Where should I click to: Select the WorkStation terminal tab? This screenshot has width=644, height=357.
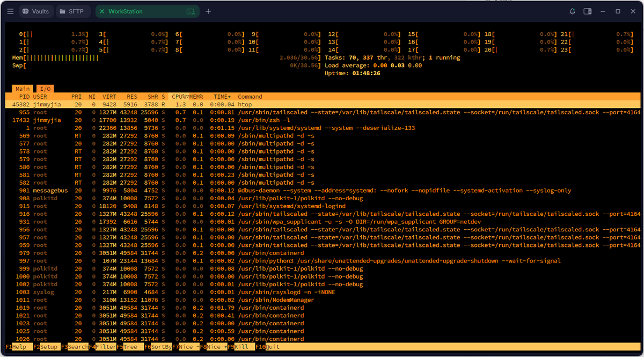(147, 11)
